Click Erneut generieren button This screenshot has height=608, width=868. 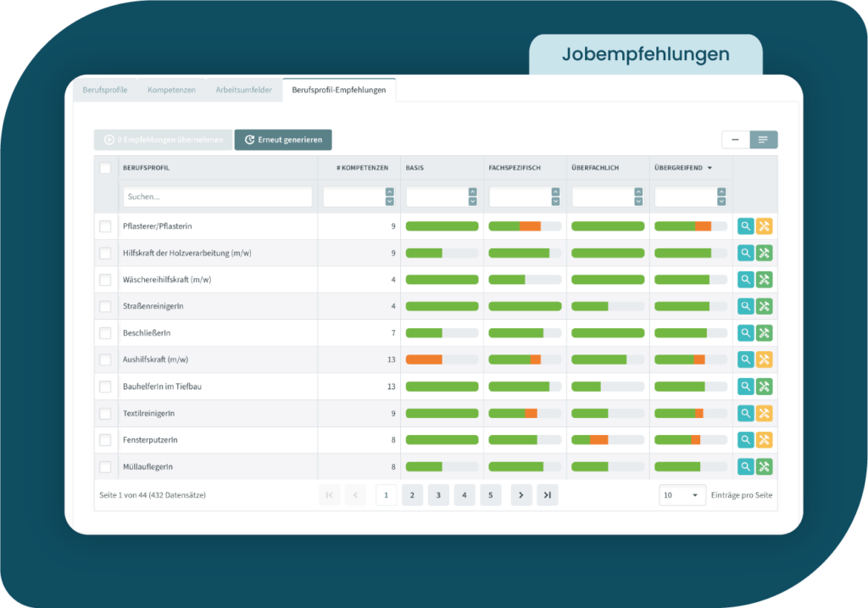pyautogui.click(x=283, y=140)
